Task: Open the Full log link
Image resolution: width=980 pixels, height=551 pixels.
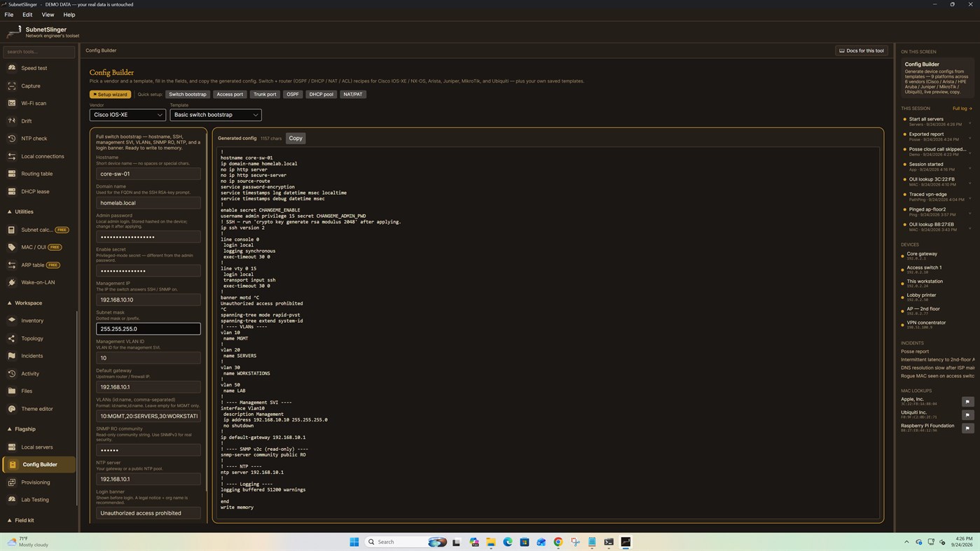Action: click(x=962, y=109)
